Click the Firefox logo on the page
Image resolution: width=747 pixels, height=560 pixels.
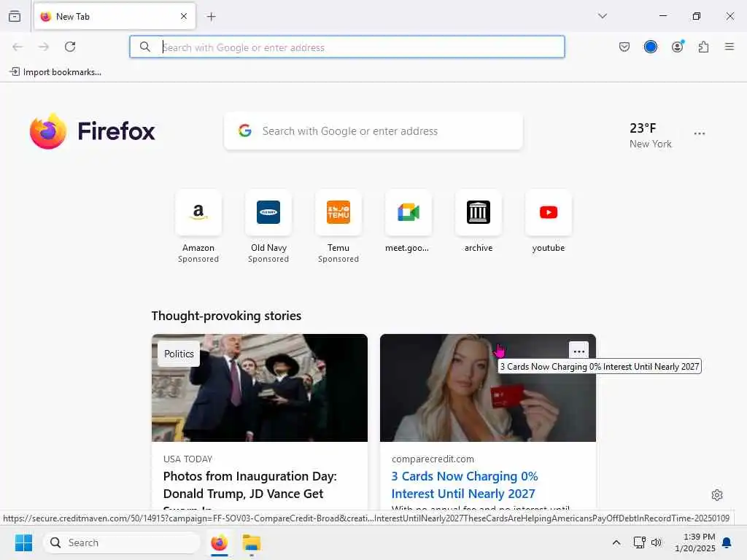click(93, 131)
